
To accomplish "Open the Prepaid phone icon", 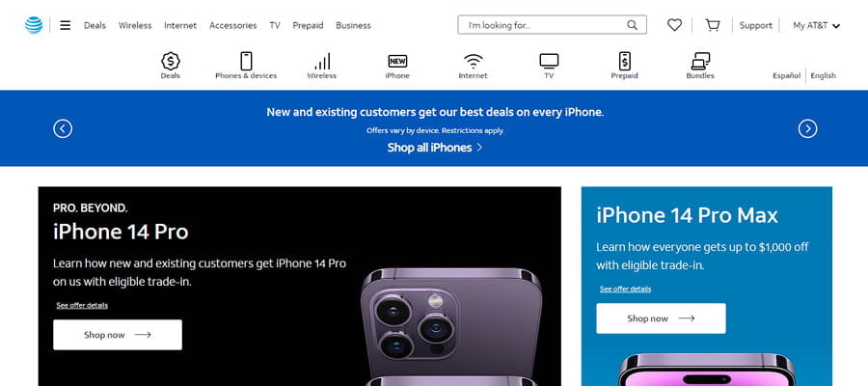I will coord(624,61).
